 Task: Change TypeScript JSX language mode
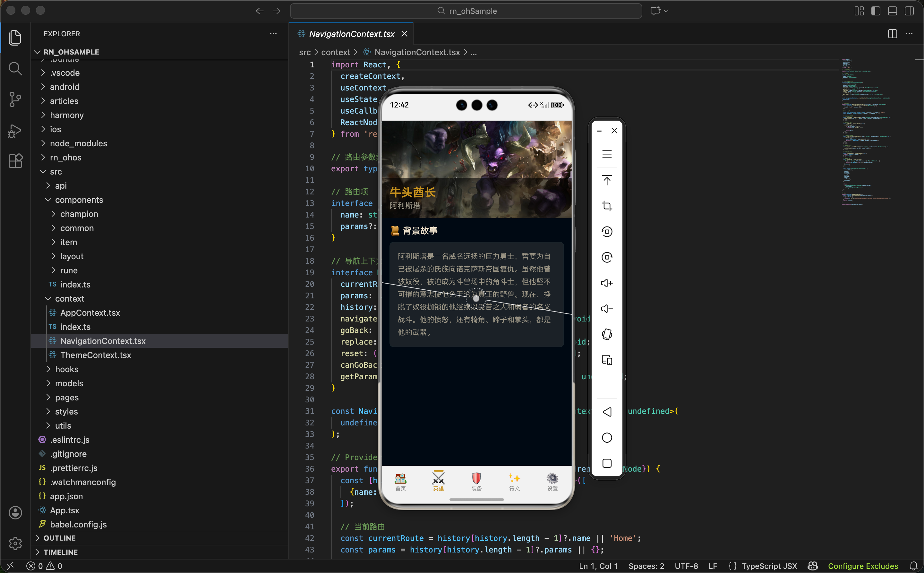coord(769,566)
